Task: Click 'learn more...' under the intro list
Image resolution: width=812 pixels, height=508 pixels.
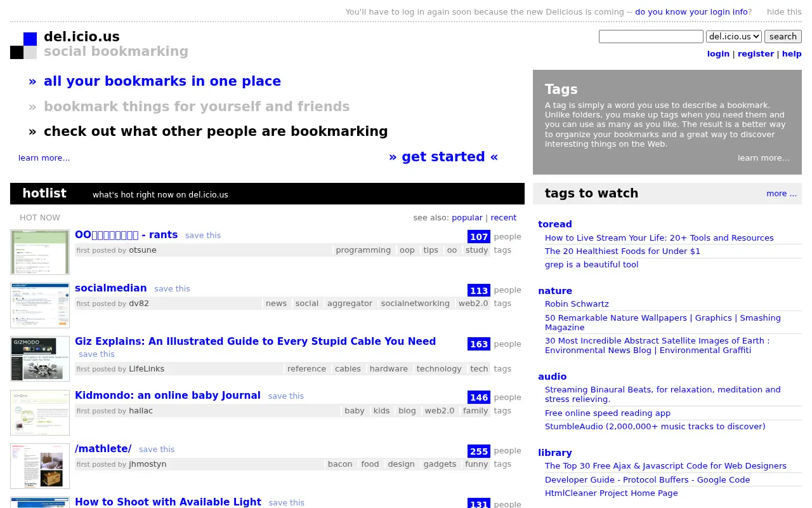Action: [x=44, y=158]
